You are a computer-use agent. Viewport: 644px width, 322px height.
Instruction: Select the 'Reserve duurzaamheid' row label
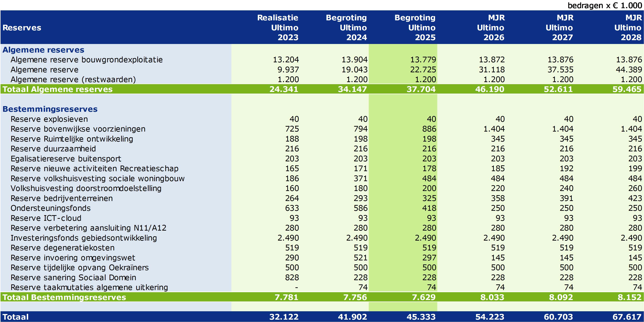(53, 149)
